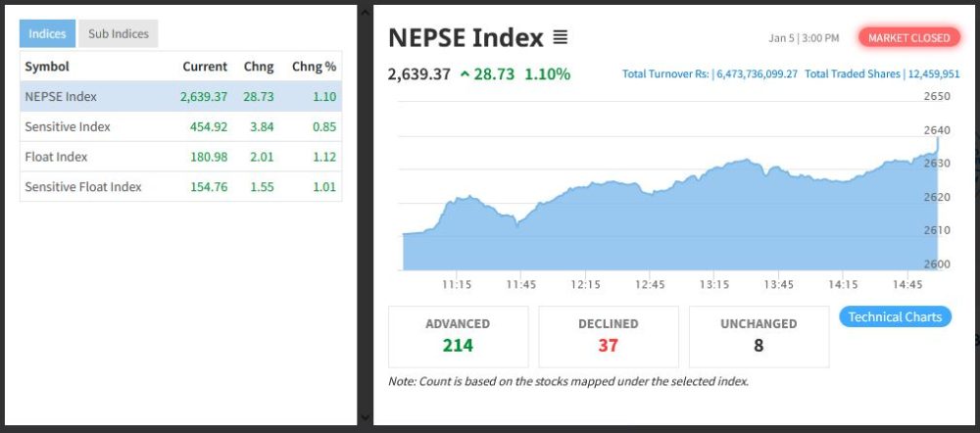Click the scrollbar up arrow at top
Viewport: 980px width, 433px height.
pos(366,13)
